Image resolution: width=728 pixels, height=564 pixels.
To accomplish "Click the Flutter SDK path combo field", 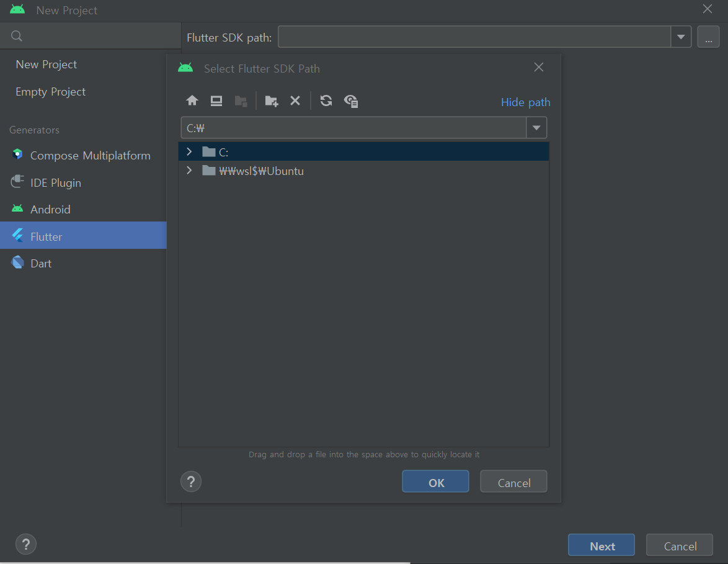I will (474, 37).
